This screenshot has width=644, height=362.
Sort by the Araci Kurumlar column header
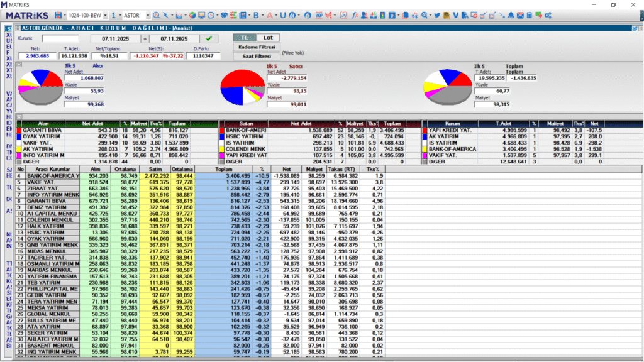[x=52, y=168]
